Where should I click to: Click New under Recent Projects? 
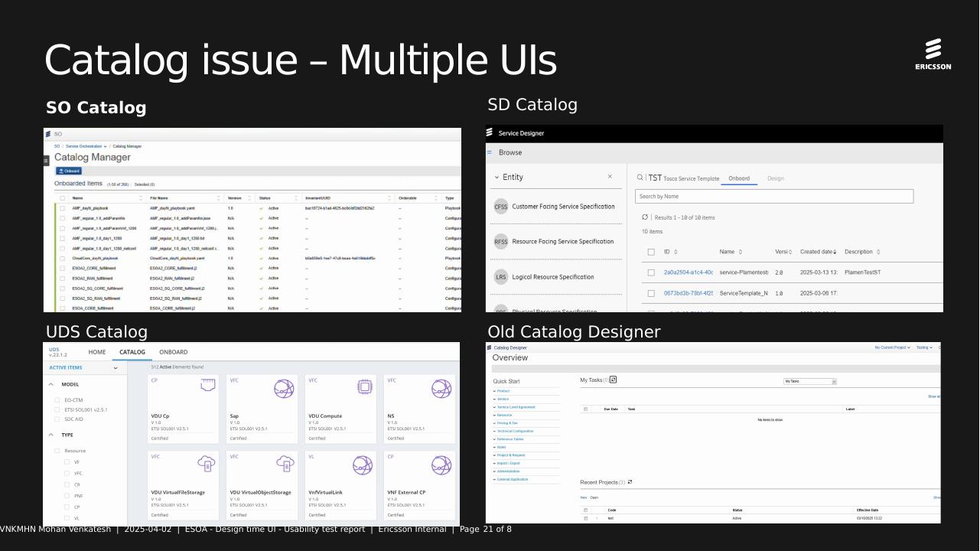[584, 497]
